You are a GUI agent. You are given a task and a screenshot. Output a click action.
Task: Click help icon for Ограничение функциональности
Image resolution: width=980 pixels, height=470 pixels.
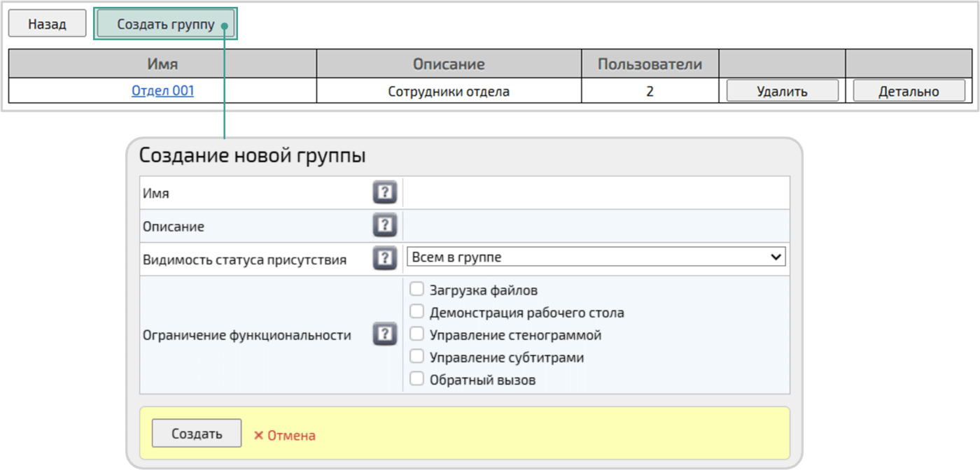point(384,334)
